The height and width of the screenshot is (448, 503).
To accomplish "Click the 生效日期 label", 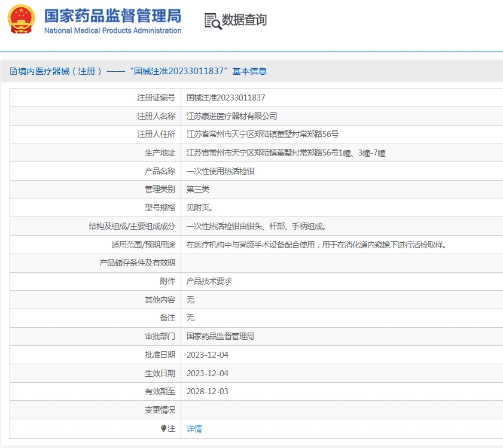I will coord(160,374).
